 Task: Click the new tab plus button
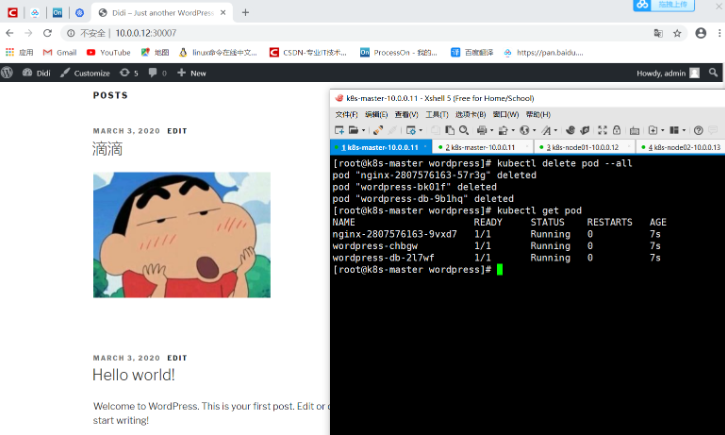pyautogui.click(x=246, y=12)
